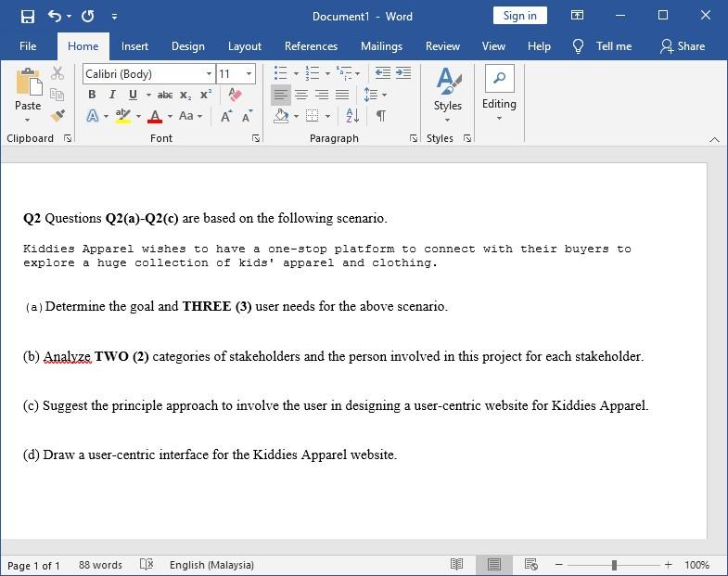Viewport: 728px width, 576px height.
Task: Open ribbon display options
Action: (577, 16)
